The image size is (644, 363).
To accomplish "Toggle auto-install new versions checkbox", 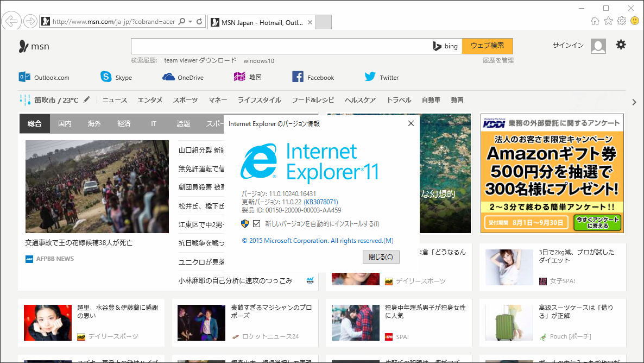I will tap(257, 224).
